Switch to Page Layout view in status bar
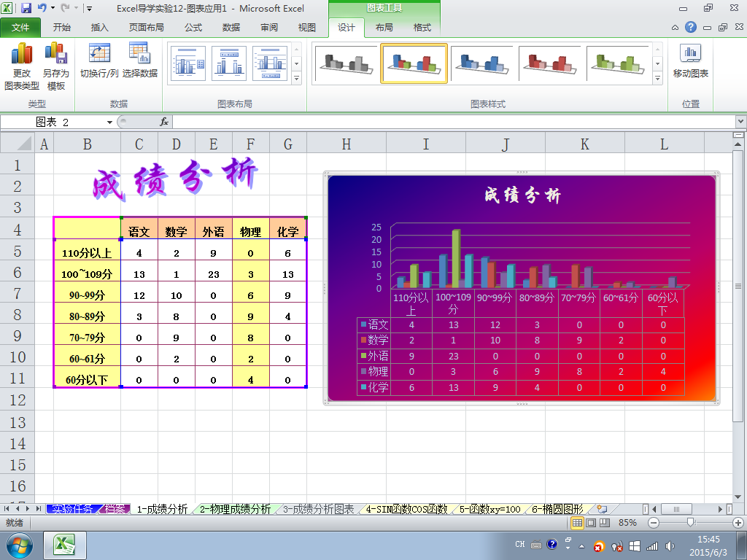The height and width of the screenshot is (560, 747). [591, 523]
